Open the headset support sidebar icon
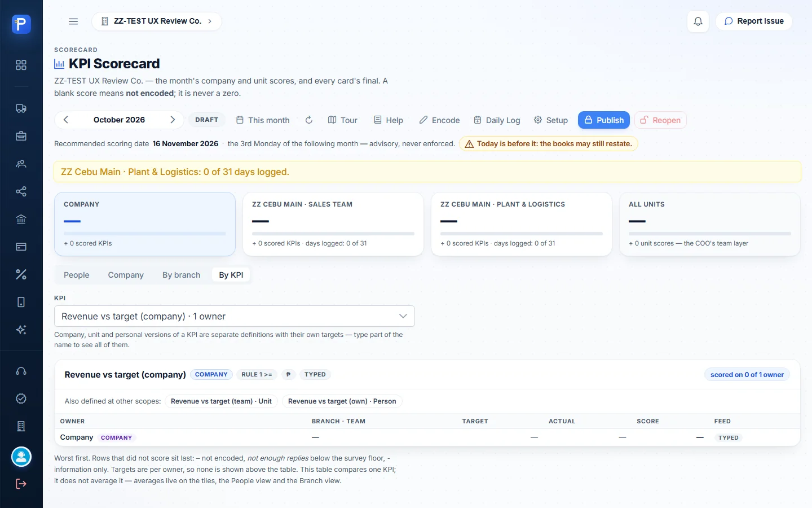Viewport: 812px width, 508px height. [21, 371]
